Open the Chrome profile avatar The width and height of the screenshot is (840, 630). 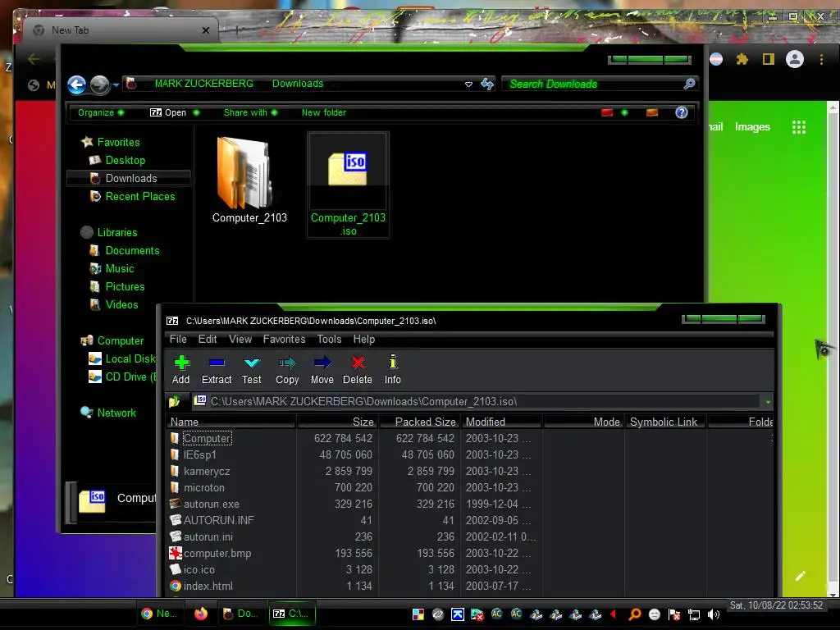794,59
